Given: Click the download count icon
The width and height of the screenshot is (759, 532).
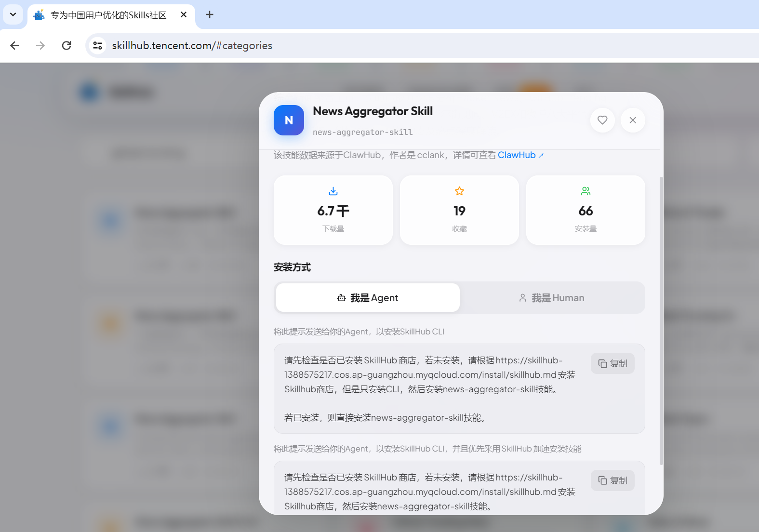Looking at the screenshot, I should 333,191.
